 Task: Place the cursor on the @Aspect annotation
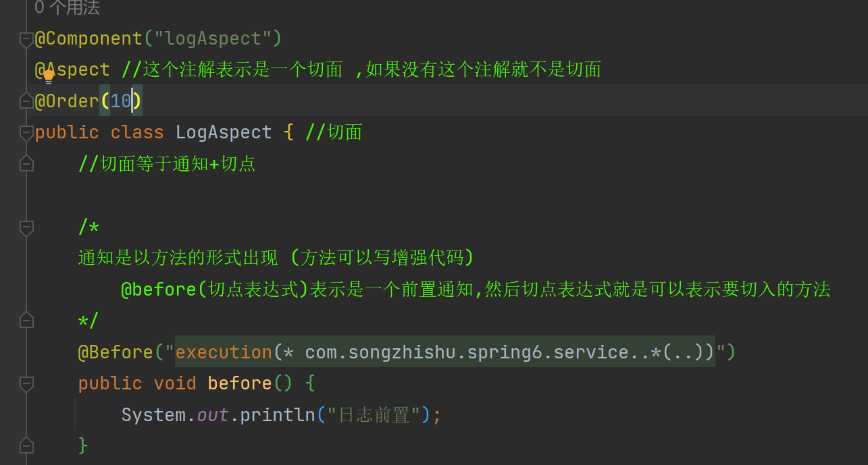pos(81,70)
